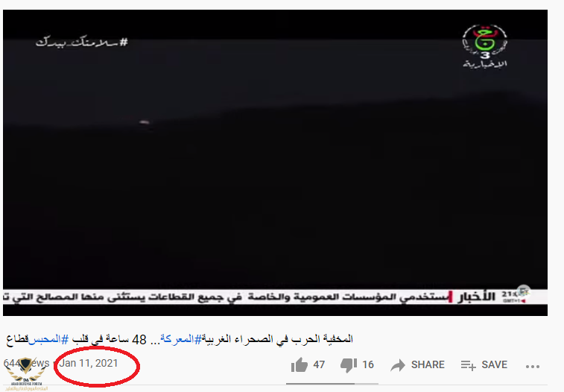Click the like count 47
This screenshot has width=564, height=392.
[319, 364]
